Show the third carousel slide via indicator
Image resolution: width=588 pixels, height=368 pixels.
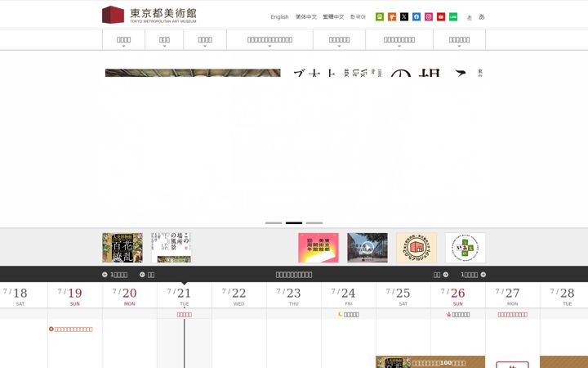click(x=314, y=222)
